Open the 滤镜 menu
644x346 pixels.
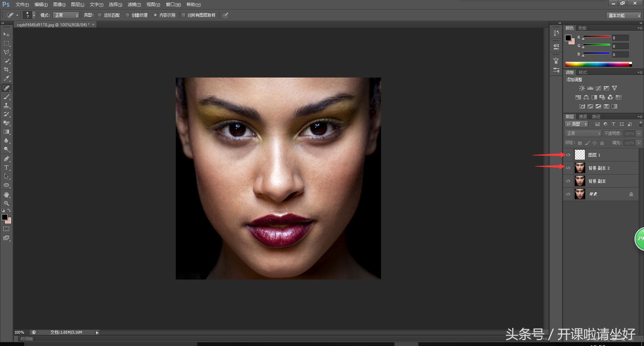tap(134, 4)
